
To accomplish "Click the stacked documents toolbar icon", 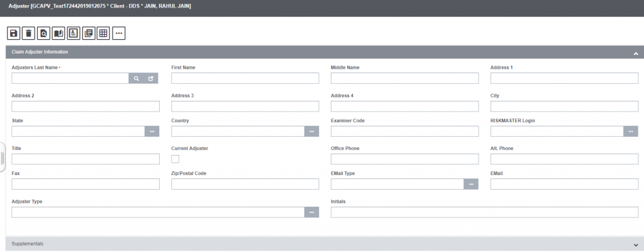I will click(x=89, y=33).
